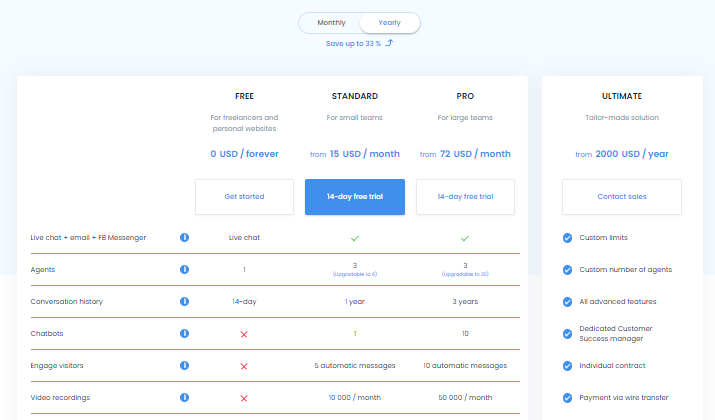Viewport: 715px width, 420px height.
Task: Click Video recordings info icon
Action: coord(184,397)
